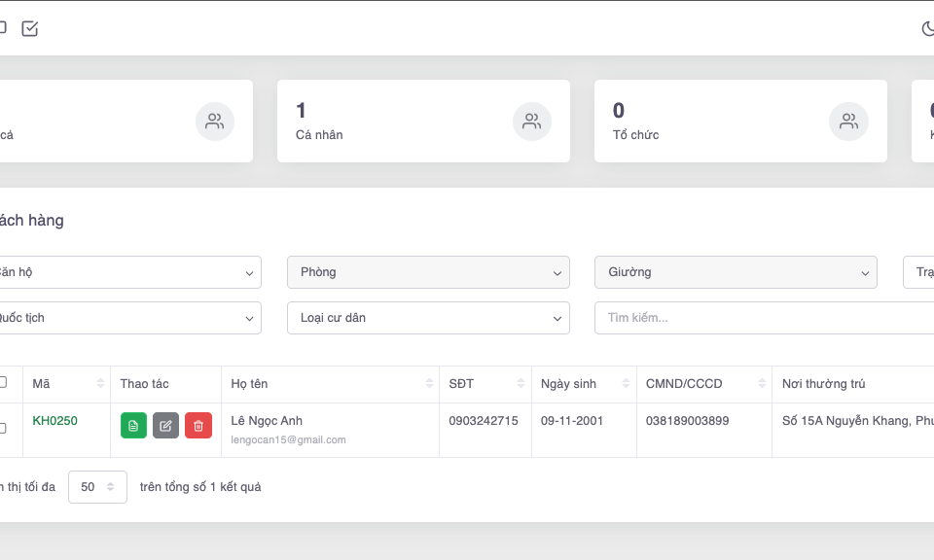Open the Phòng dropdown filter
Image resolution: width=934 pixels, height=560 pixels.
coord(428,272)
